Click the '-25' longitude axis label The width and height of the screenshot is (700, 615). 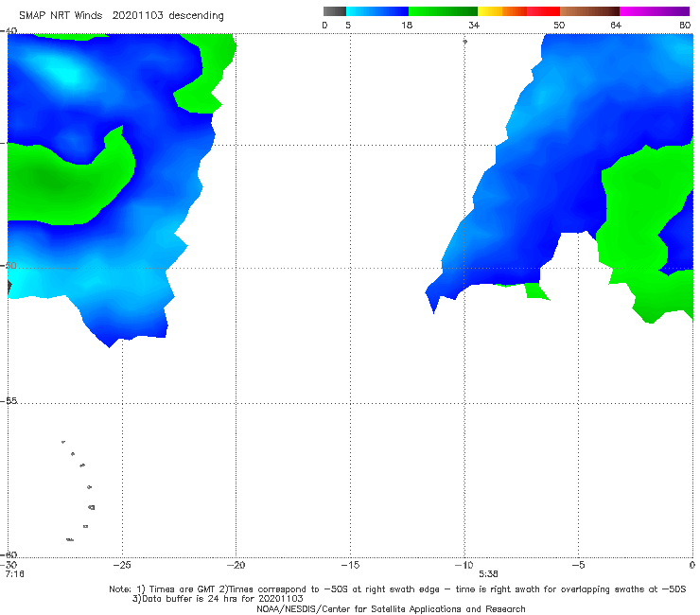pyautogui.click(x=122, y=565)
